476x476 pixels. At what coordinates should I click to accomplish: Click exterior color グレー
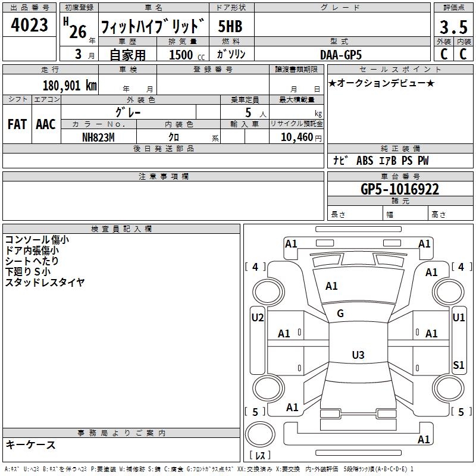(128, 112)
